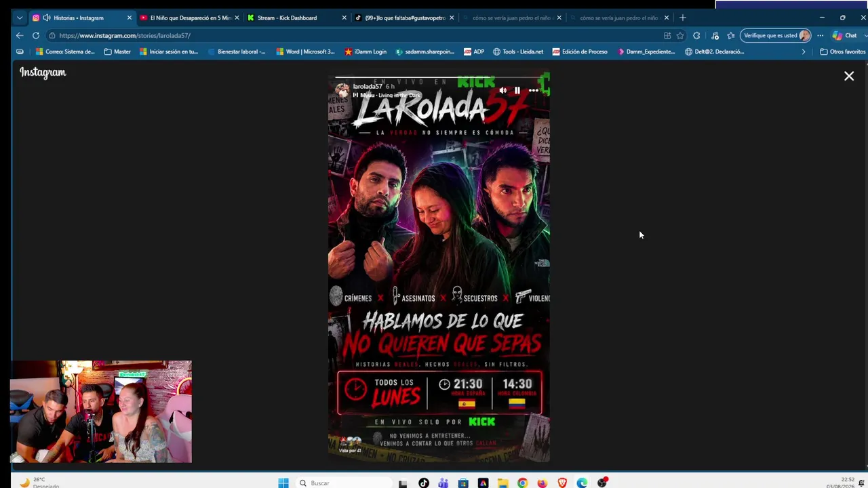Open the Word | Microsoft 3... bookmark
The image size is (868, 488).
[x=305, y=52]
